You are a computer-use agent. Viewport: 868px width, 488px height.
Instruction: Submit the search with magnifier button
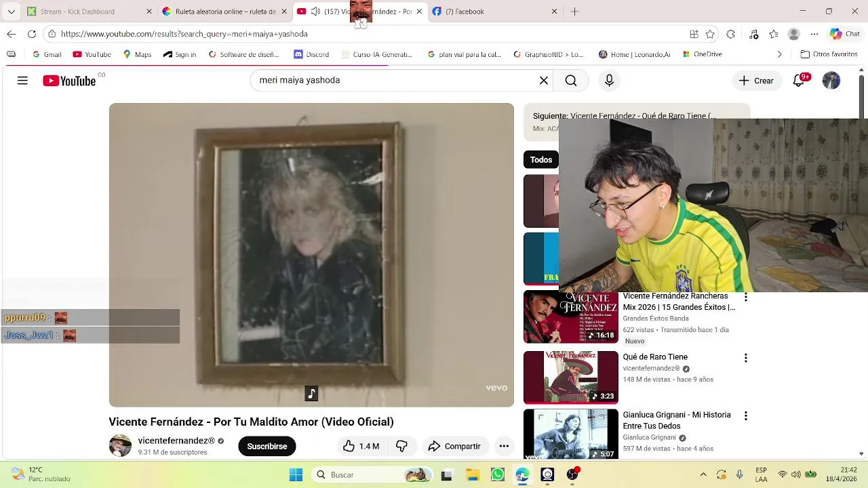(571, 81)
